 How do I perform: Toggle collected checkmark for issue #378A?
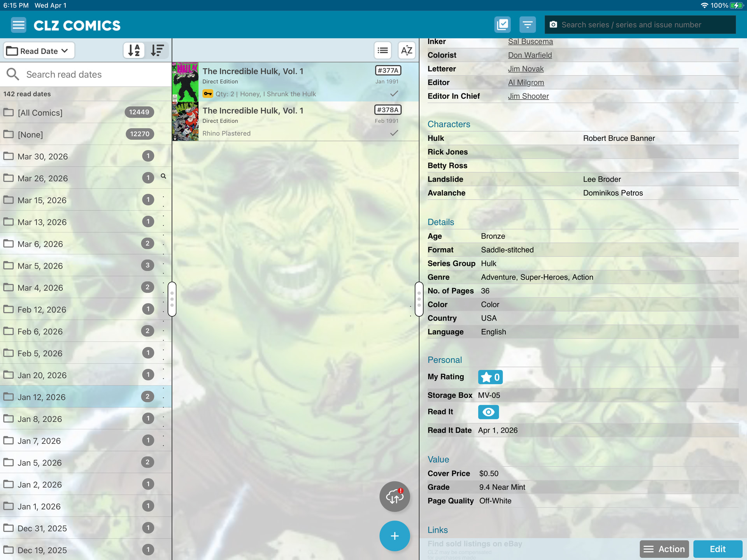tap(394, 133)
